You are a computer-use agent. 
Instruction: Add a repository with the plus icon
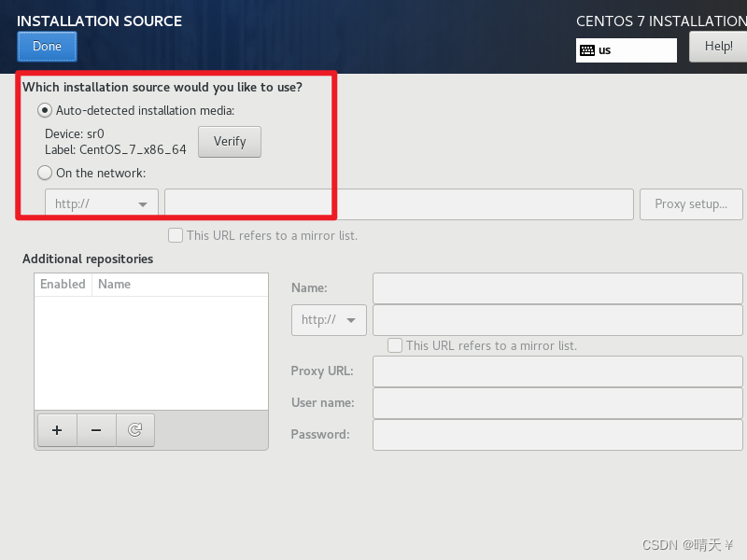(x=57, y=430)
